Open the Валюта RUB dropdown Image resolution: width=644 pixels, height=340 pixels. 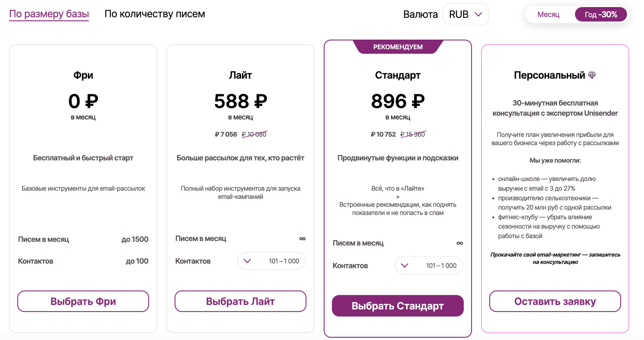465,14
